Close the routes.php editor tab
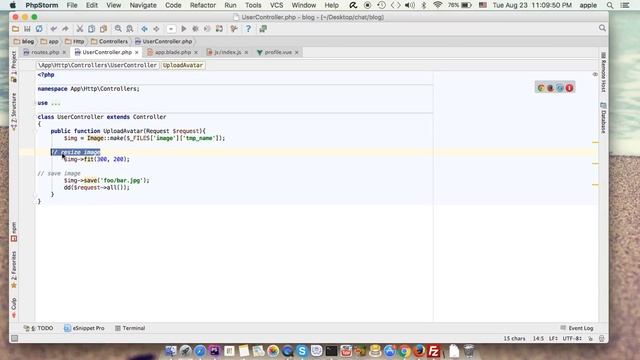This screenshot has height=360, width=640. pos(64,53)
